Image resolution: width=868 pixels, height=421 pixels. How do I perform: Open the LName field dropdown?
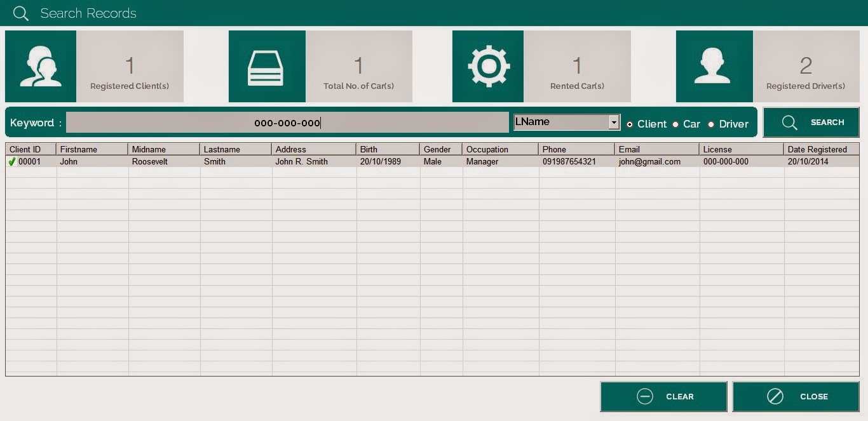pyautogui.click(x=614, y=122)
